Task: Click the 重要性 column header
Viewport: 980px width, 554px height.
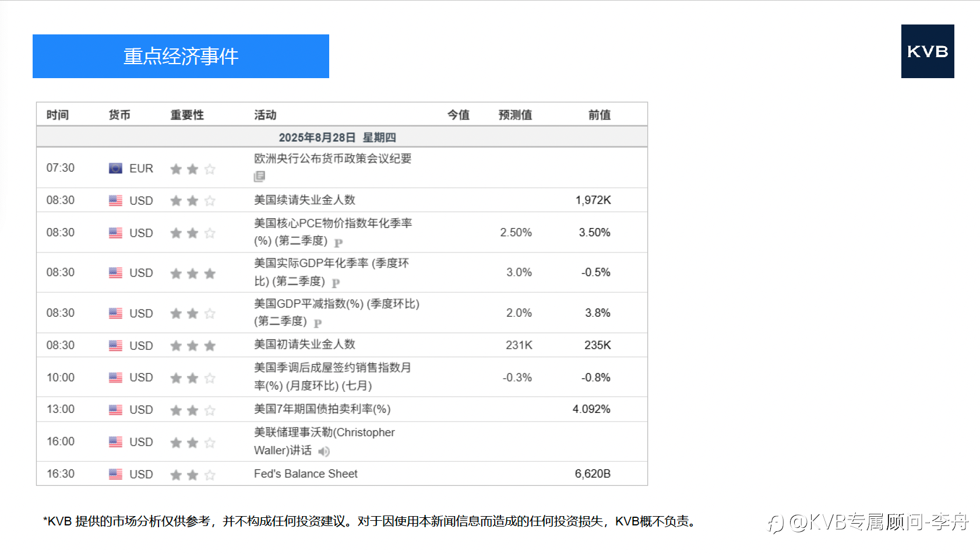Action: click(x=187, y=115)
